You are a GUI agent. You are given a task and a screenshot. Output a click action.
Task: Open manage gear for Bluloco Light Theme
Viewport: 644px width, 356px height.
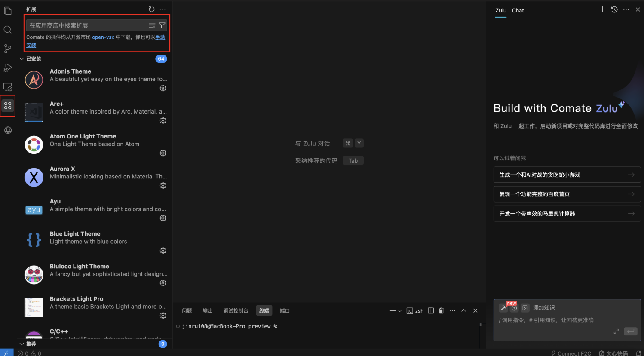click(163, 283)
